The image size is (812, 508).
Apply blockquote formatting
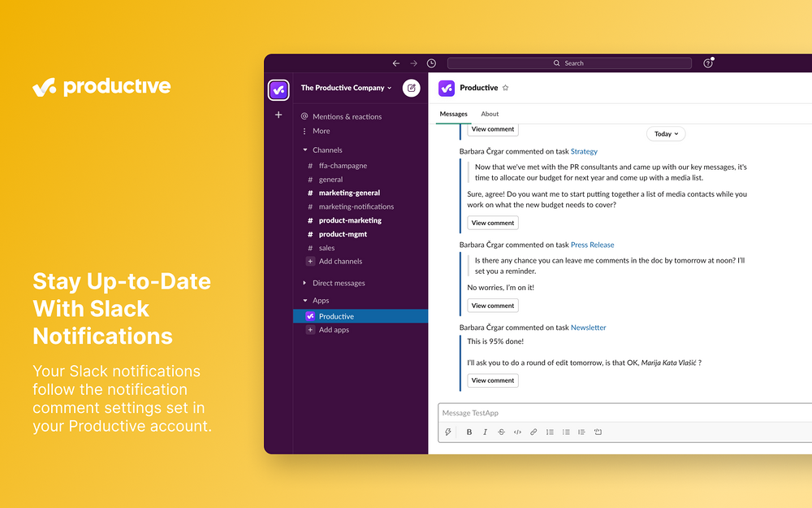pos(581,432)
